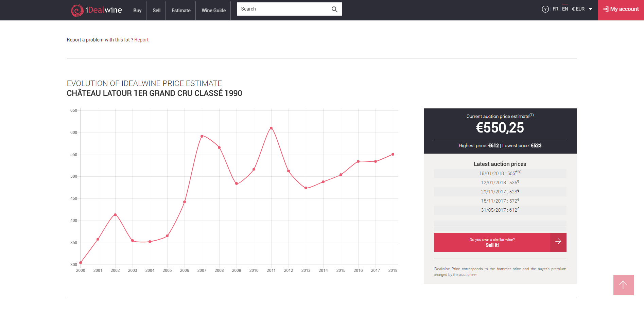
Task: Click the 2011 peak data point
Action: 271,128
